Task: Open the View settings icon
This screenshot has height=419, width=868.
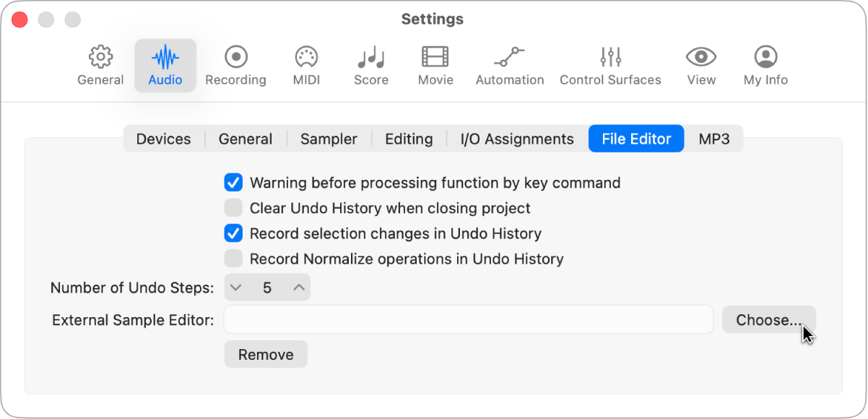Action: click(x=700, y=64)
